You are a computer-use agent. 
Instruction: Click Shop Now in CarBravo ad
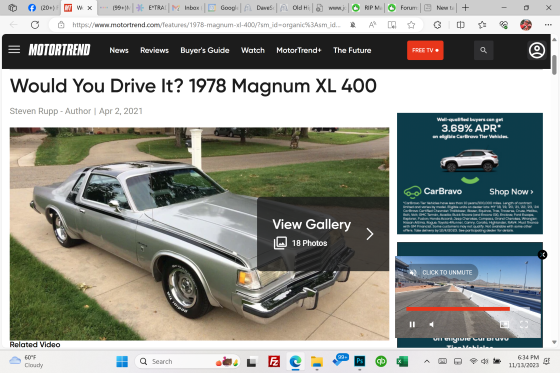click(x=511, y=192)
